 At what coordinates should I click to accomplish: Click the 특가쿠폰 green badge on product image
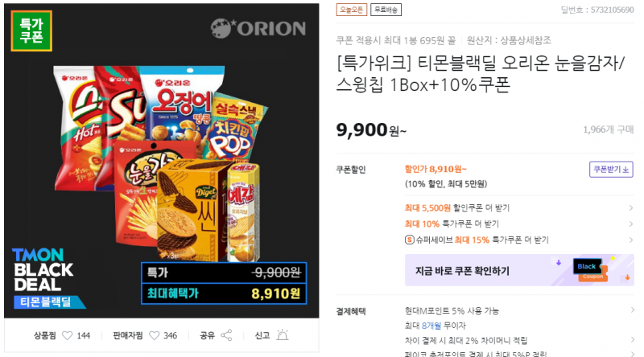pyautogui.click(x=31, y=31)
